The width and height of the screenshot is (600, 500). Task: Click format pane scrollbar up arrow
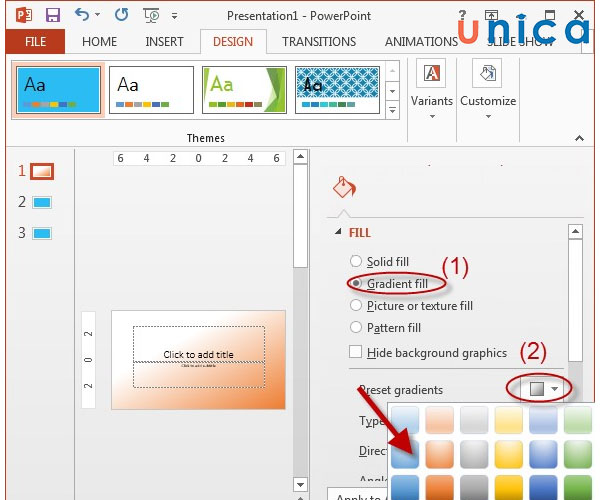coord(576,231)
